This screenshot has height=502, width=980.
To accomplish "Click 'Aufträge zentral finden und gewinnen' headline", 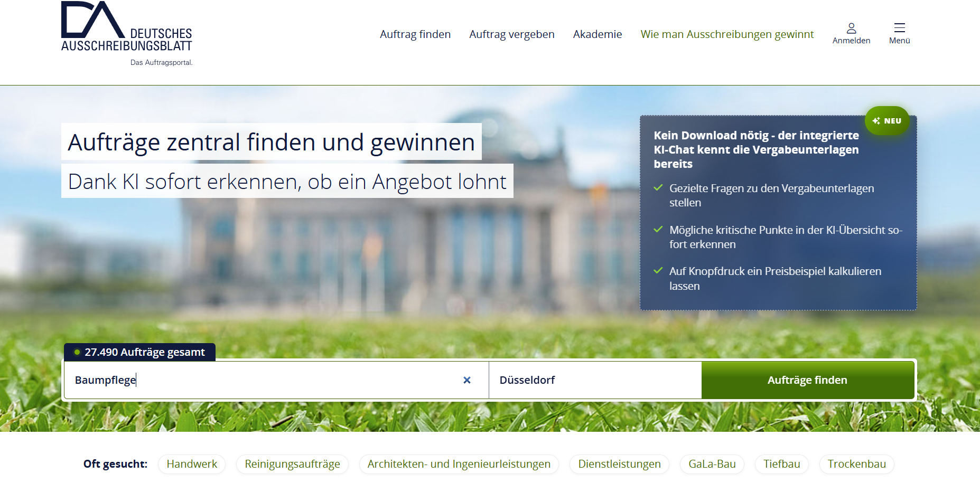I will (x=272, y=142).
